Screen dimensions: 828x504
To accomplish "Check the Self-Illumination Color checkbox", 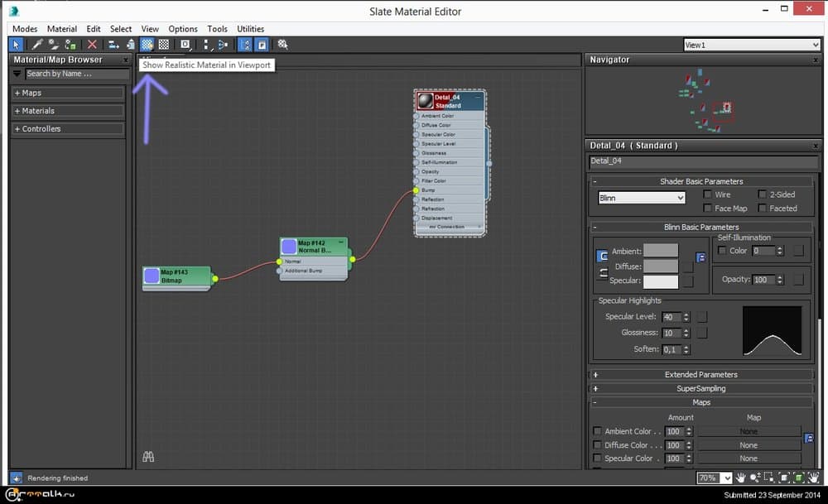I will point(722,251).
